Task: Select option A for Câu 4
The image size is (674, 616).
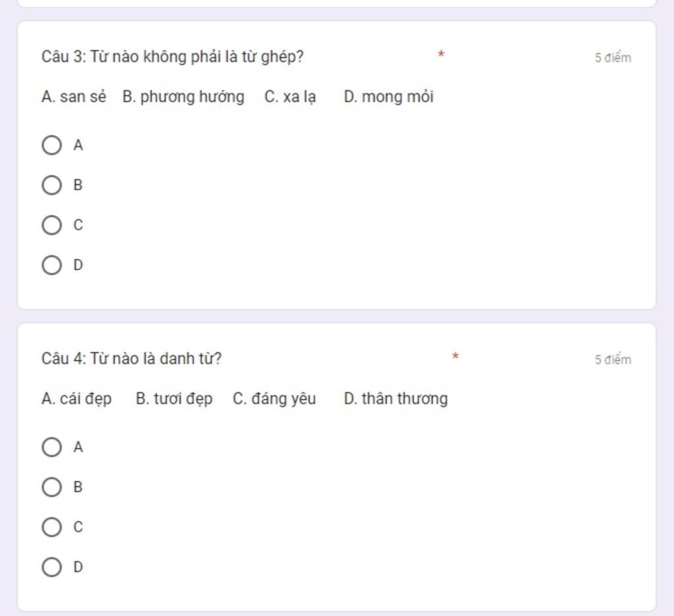Action: 51,447
